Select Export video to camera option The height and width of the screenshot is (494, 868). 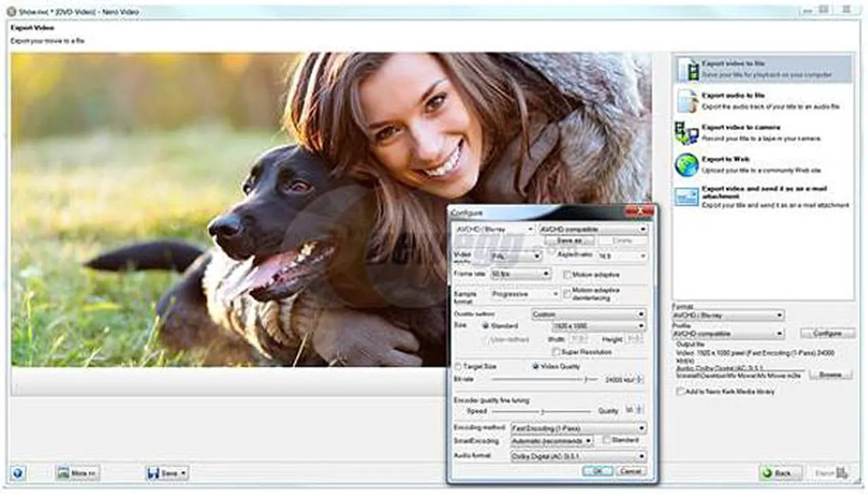[764, 132]
